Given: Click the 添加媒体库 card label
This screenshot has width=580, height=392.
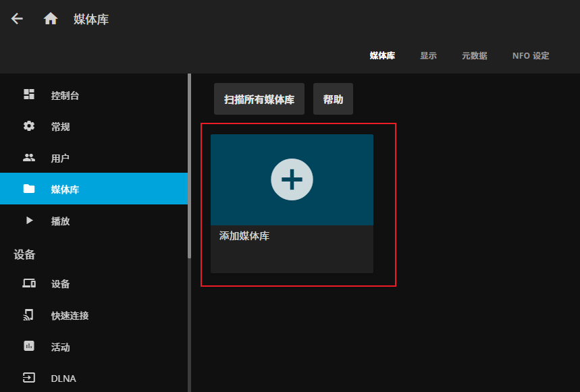Looking at the screenshot, I should coord(244,236).
